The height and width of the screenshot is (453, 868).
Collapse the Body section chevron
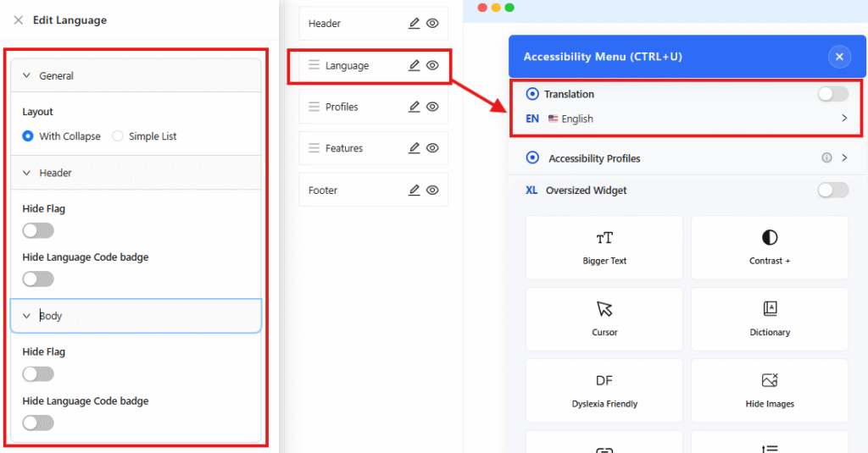(x=26, y=316)
